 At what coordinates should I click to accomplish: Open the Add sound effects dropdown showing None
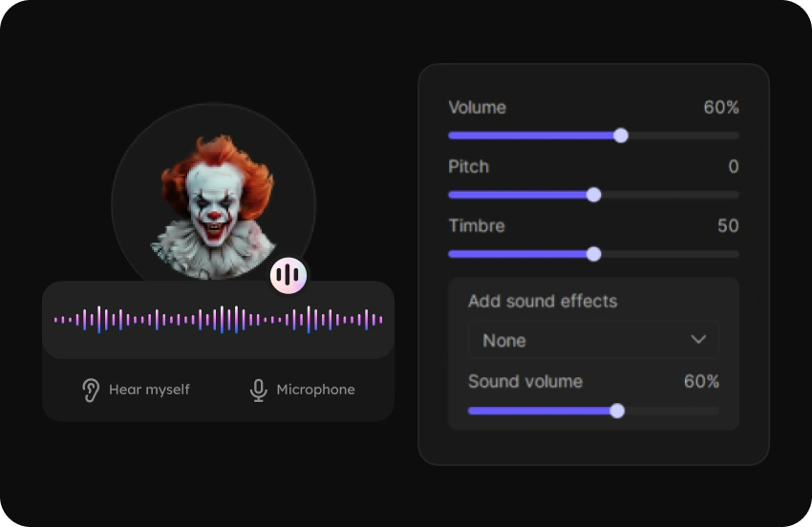592,340
